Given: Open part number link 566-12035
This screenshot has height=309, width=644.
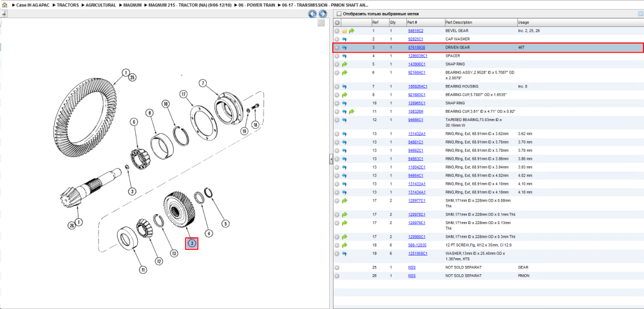Looking at the screenshot, I should (x=417, y=245).
